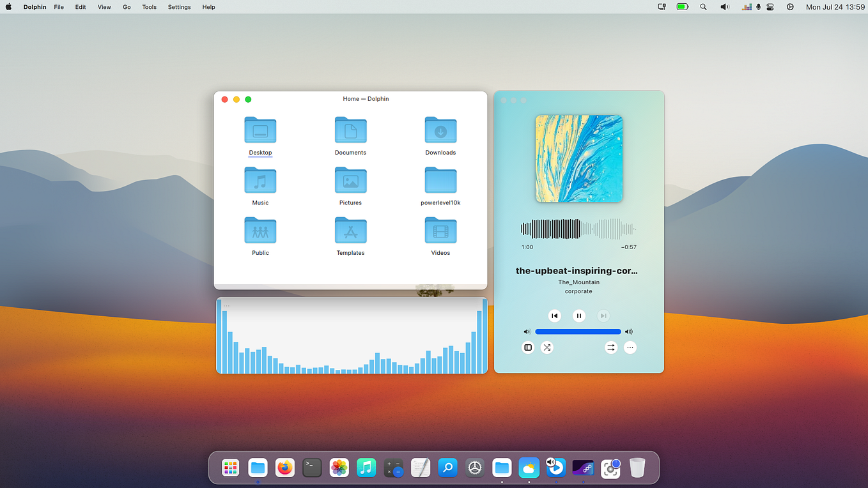Screen dimensions: 868x488
Task: Open the Weather app from the dock
Action: tap(529, 468)
